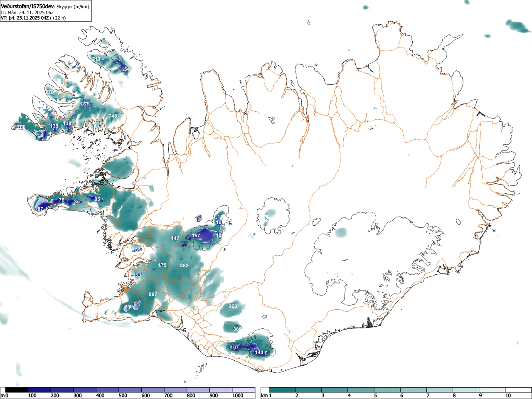This screenshot has height=399, width=532.
Task: Click the 76 value on Snæfellsnes peninsula
Action: coord(62,200)
